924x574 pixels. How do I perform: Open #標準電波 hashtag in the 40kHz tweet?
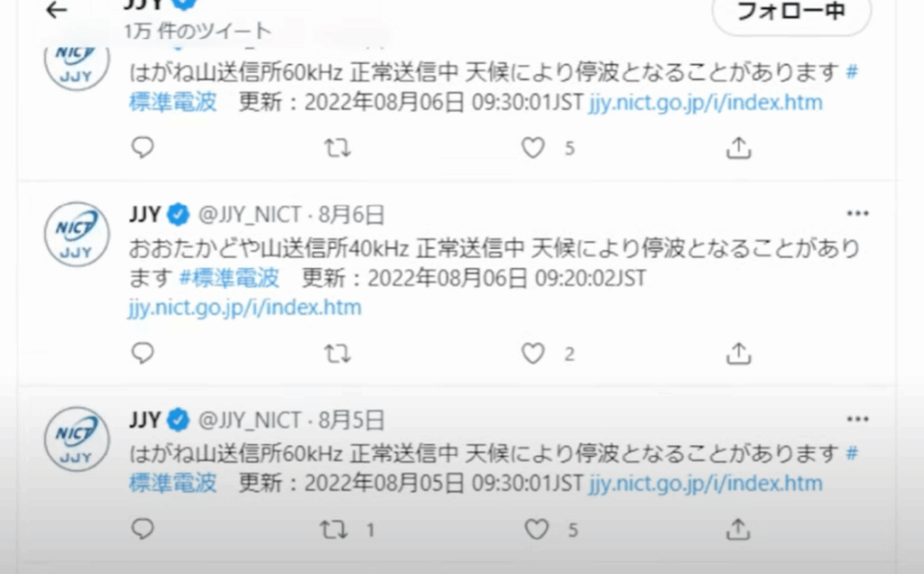pyautogui.click(x=229, y=278)
